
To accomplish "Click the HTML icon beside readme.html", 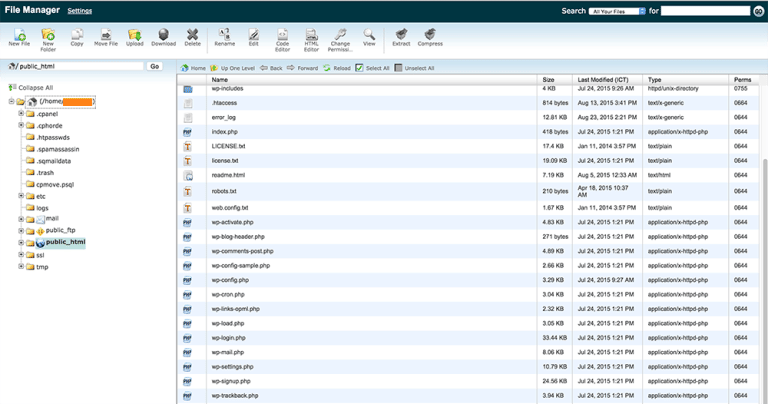I will (x=188, y=175).
